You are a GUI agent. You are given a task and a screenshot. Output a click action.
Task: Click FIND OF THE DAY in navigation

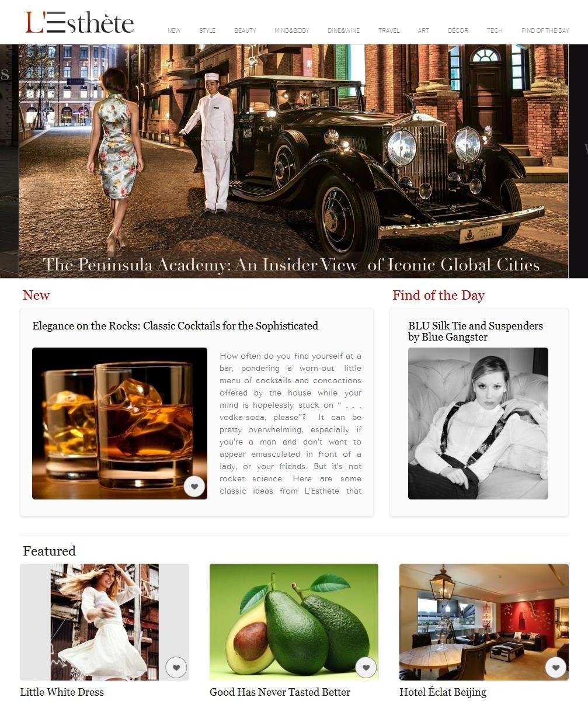(545, 30)
